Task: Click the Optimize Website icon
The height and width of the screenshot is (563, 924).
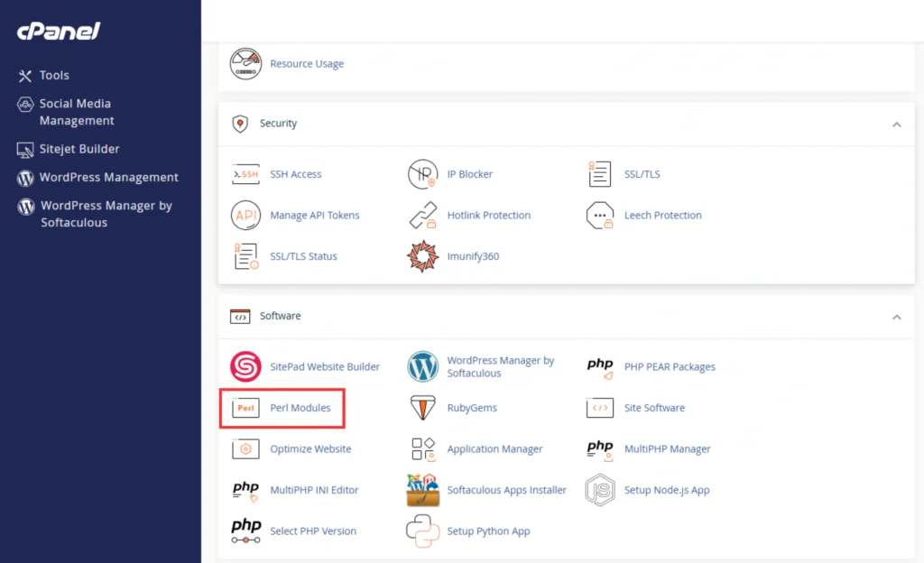Action: pos(245,448)
